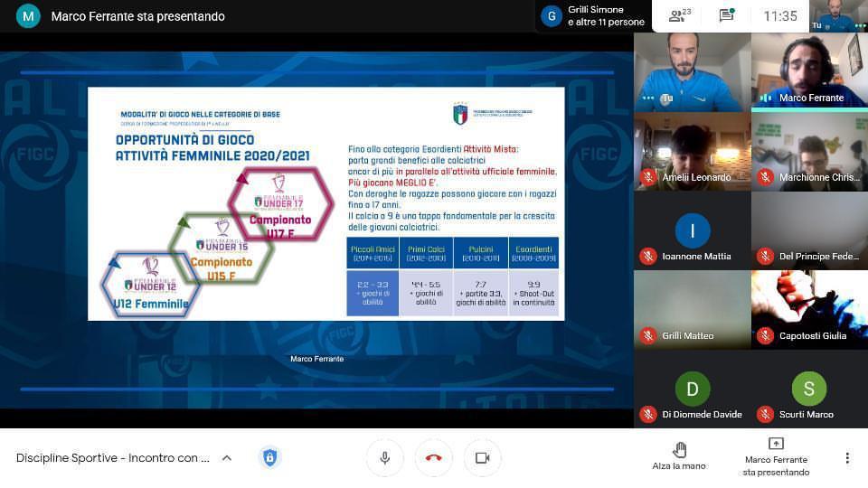Screen dimensions: 868x488
Task: Select the Ioannone Mattia participant tile
Action: click(692, 231)
